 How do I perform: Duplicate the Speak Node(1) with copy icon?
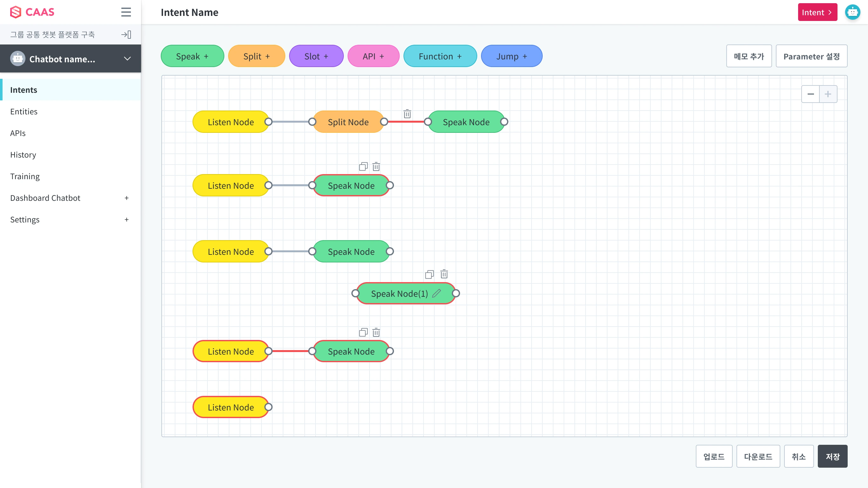pyautogui.click(x=429, y=274)
